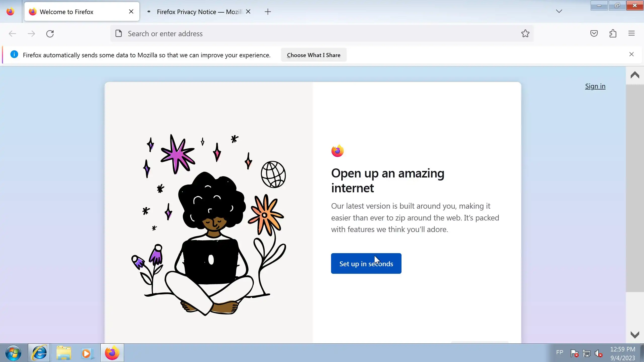
Task: Open the Extensions puzzle icon
Action: (x=613, y=33)
